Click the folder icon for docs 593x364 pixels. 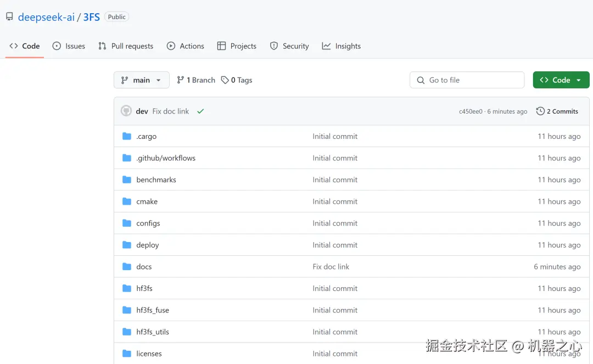(x=127, y=266)
